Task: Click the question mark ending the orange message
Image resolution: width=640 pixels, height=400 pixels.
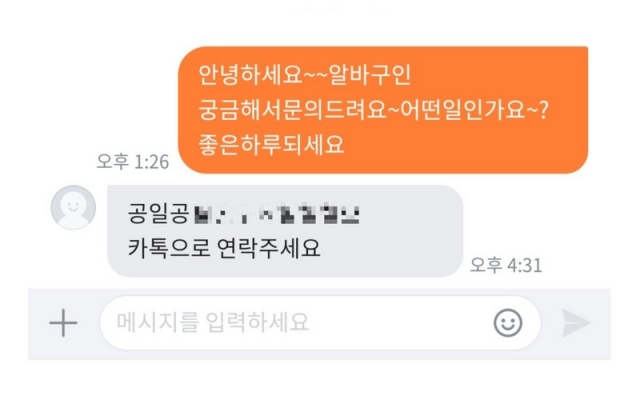Action: [x=544, y=110]
